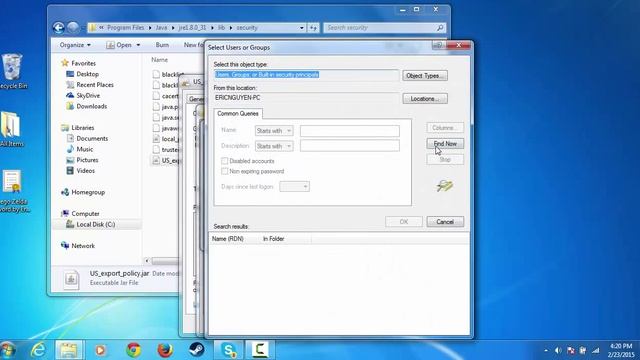Screen dimensions: 640x360
Task: Click lib in the address breadcrumb
Action: 221,28
